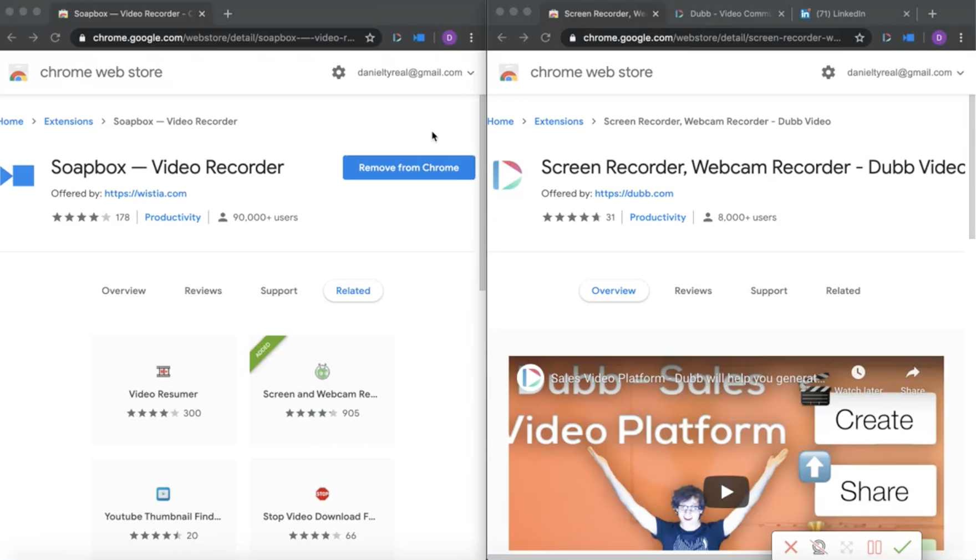Image resolution: width=976 pixels, height=560 pixels.
Task: Go back in left browser
Action: 12,38
